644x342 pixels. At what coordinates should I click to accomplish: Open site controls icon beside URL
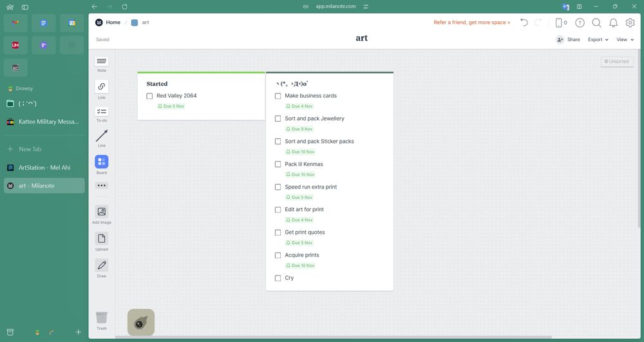[366, 6]
